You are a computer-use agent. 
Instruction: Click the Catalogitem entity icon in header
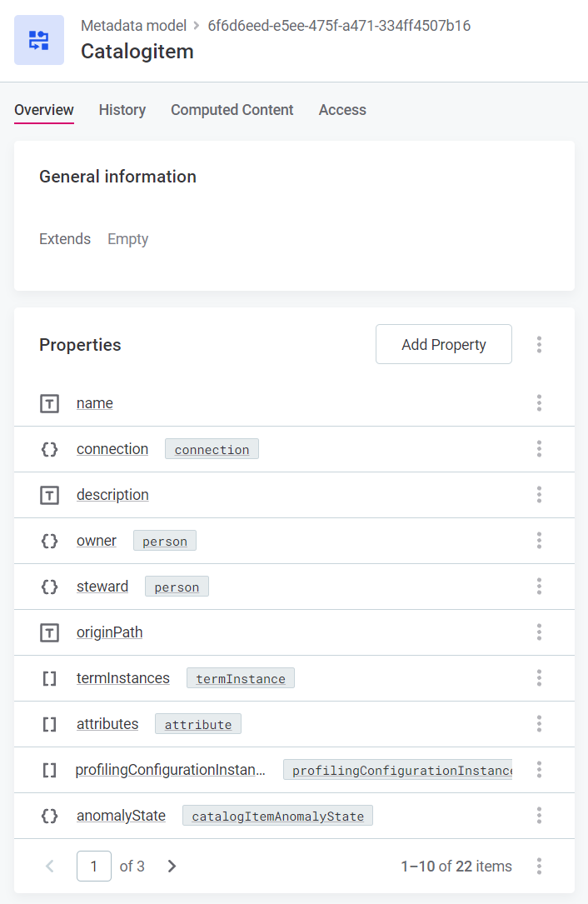[39, 40]
